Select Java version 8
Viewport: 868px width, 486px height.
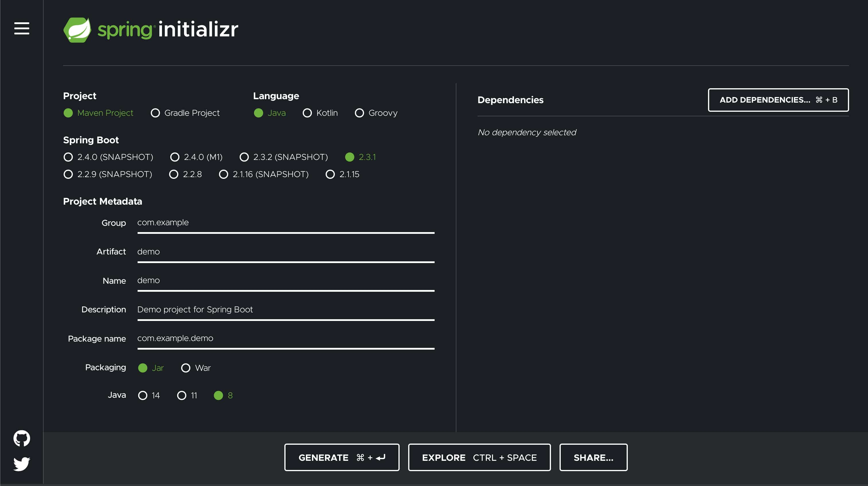pyautogui.click(x=223, y=395)
